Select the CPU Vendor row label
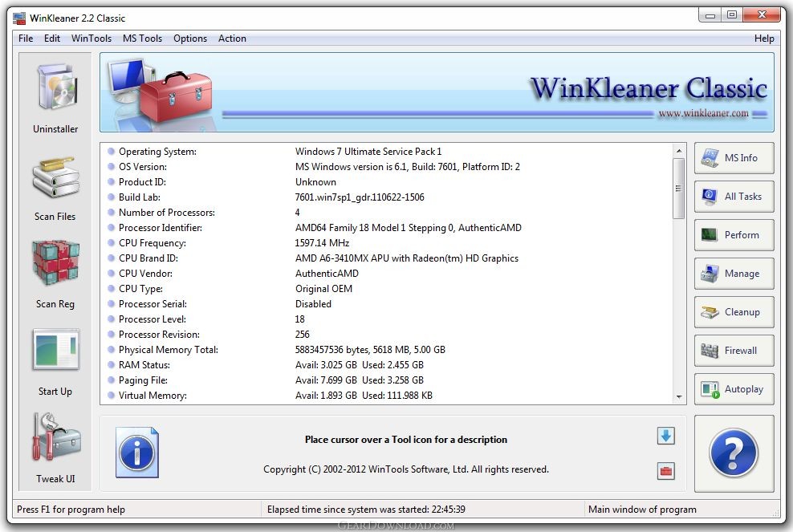This screenshot has width=793, height=532. point(145,274)
